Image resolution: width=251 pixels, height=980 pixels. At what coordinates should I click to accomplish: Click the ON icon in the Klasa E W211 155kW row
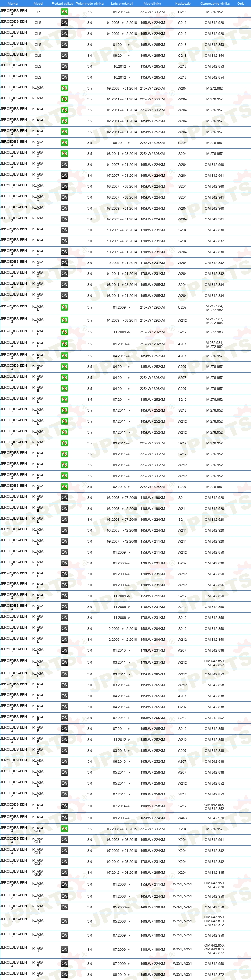(64, 541)
